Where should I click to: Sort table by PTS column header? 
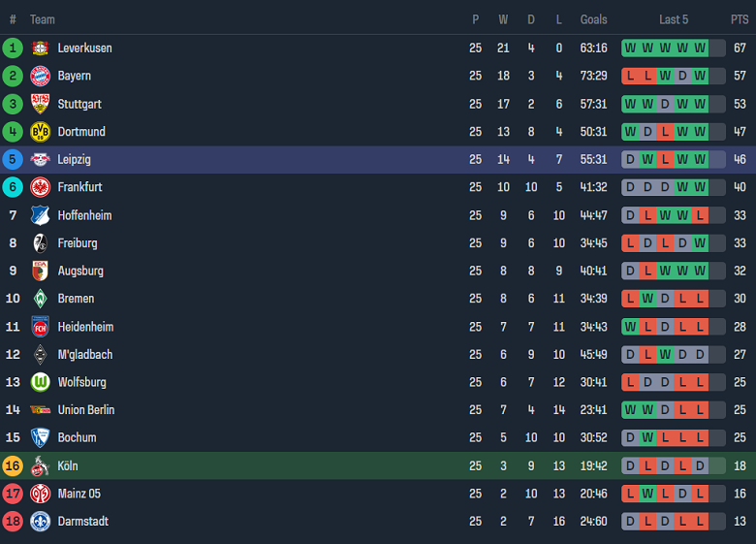(740, 19)
